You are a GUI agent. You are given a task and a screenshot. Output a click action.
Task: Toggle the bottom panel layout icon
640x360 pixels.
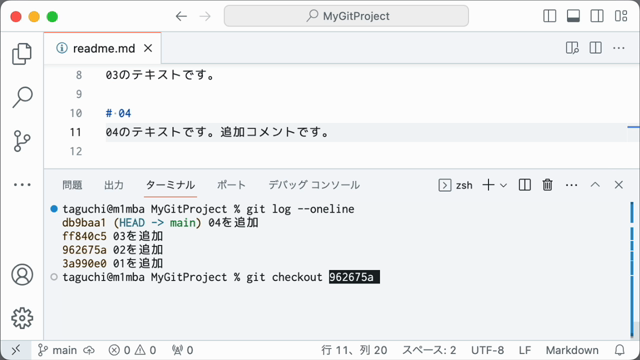point(573,16)
